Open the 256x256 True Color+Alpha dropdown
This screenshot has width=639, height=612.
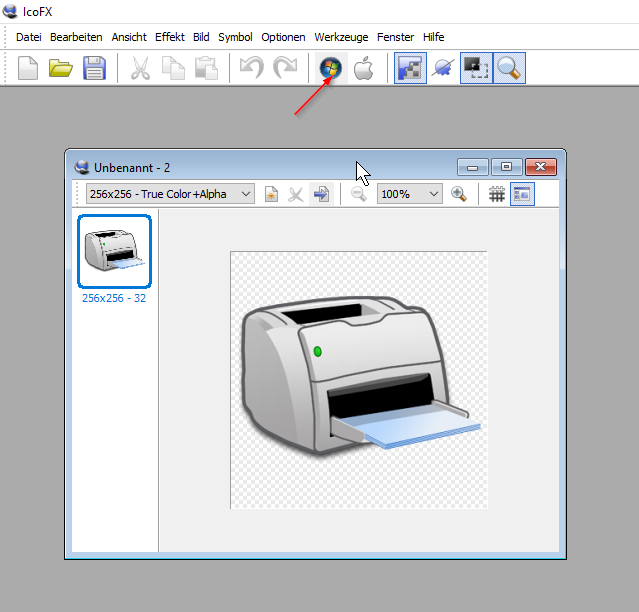pos(170,194)
